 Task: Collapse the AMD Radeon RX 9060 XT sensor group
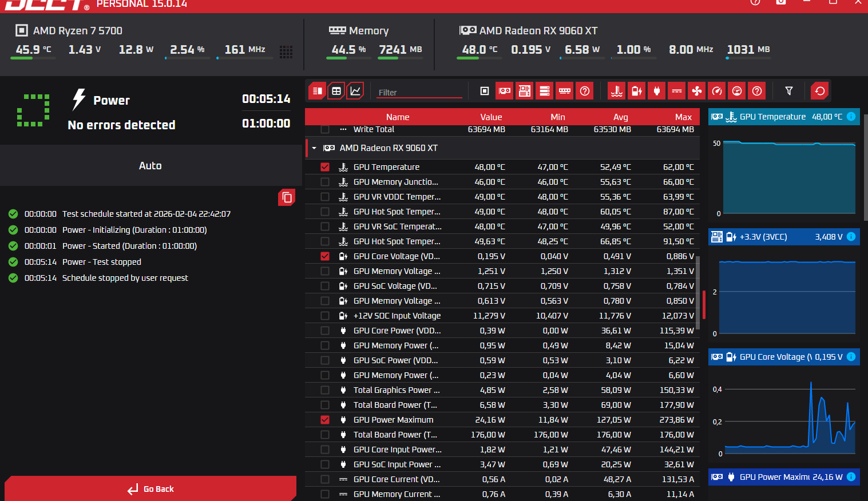314,148
